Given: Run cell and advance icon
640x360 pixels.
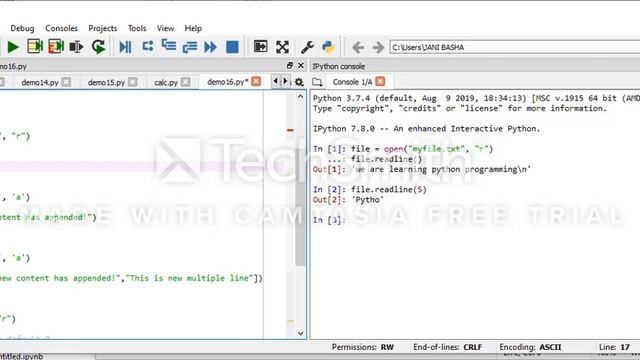Looking at the screenshot, I should tap(56, 47).
